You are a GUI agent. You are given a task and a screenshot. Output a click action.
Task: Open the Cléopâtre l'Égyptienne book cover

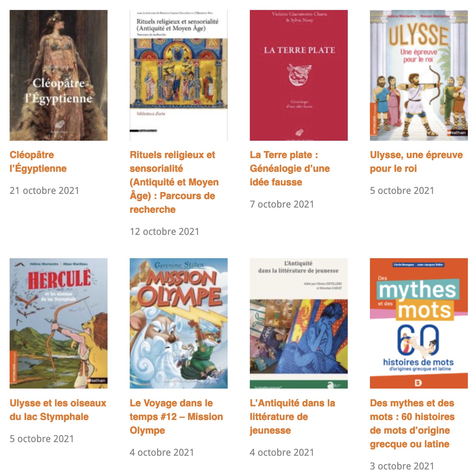[x=58, y=75]
